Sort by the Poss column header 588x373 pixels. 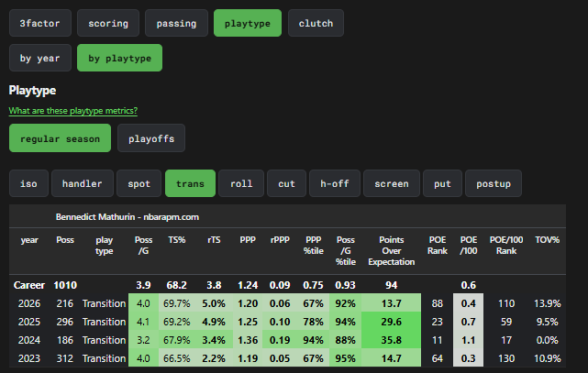click(65, 240)
